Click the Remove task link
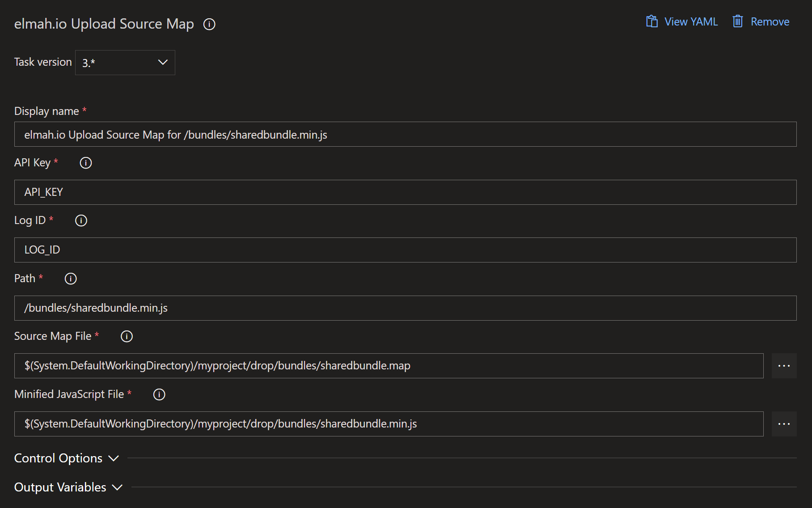The height and width of the screenshot is (508, 812). coord(770,21)
